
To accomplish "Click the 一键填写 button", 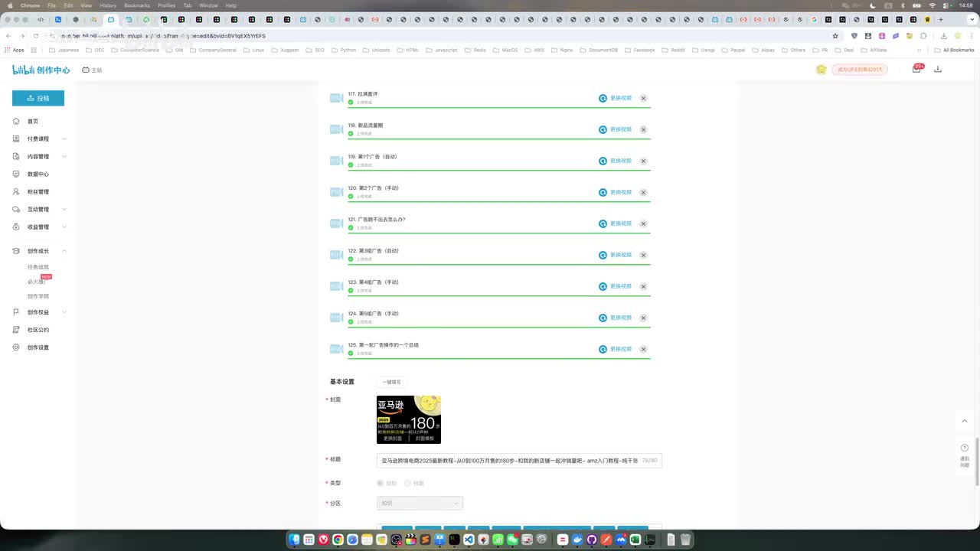I will click(392, 382).
